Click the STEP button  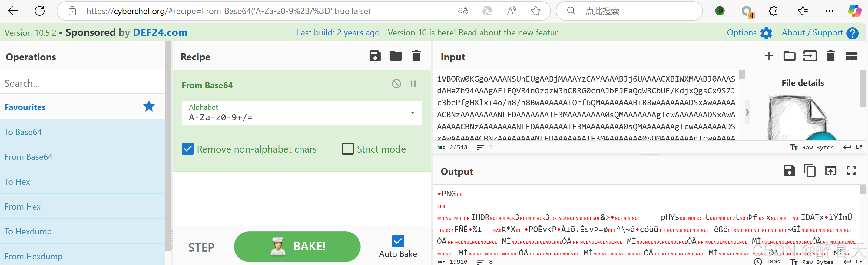pos(201,247)
